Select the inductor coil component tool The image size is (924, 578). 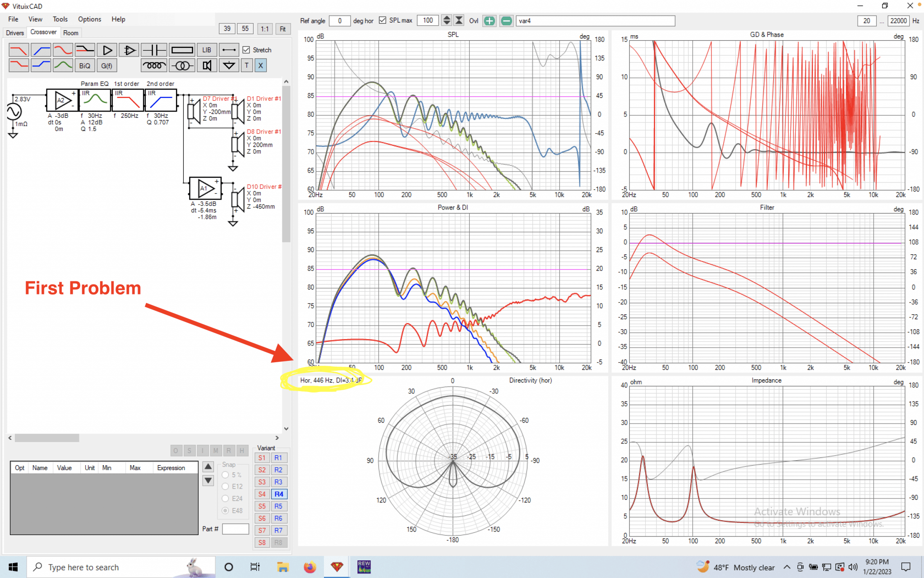tap(154, 65)
